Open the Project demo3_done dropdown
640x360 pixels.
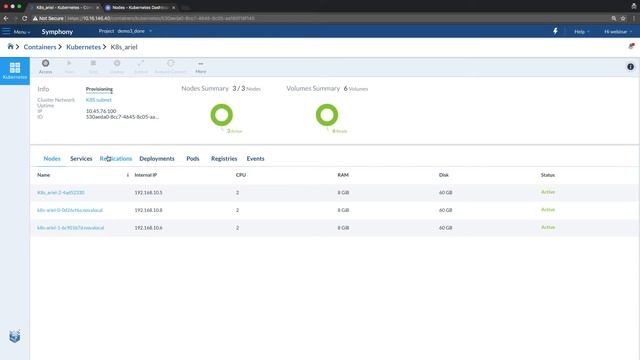[x=125, y=31]
